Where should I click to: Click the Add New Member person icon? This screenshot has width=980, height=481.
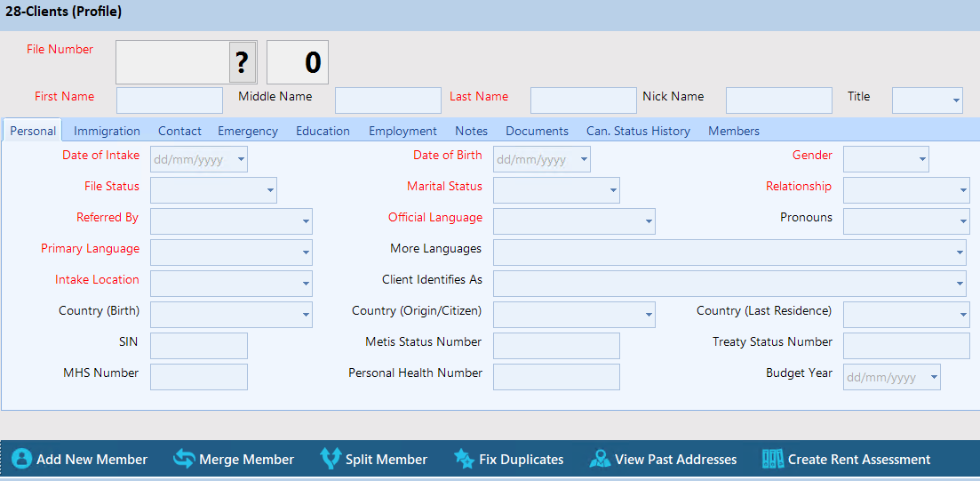tap(21, 459)
